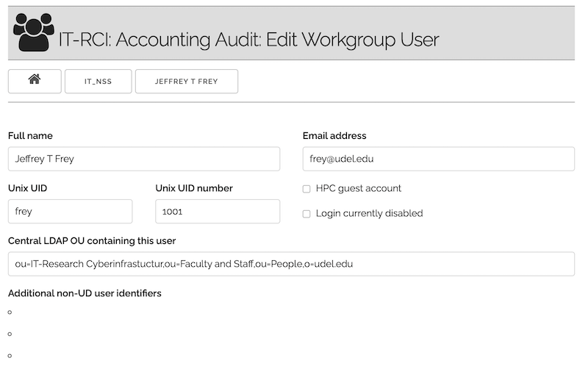Click the Additional non-UD user identifiers heading
This screenshot has height=369, width=588.
(x=85, y=293)
